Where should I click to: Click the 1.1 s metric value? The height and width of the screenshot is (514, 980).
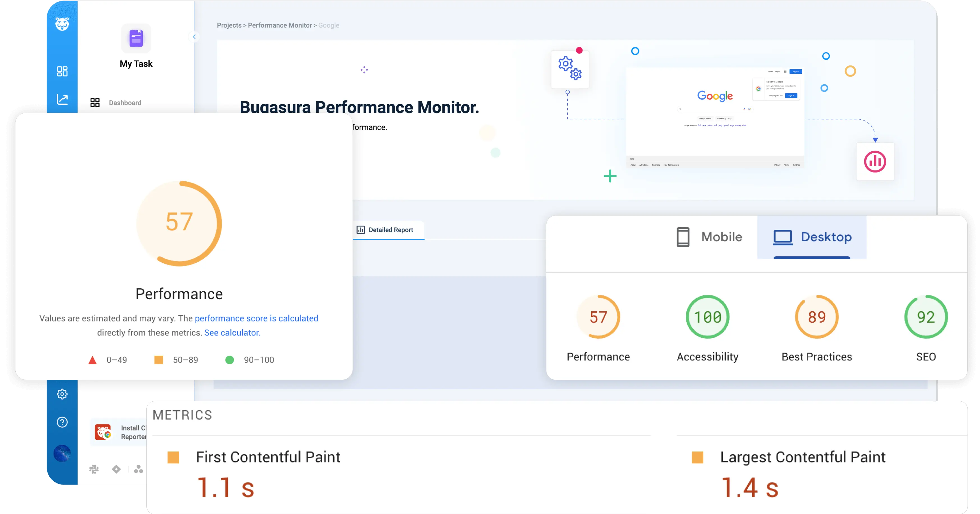pos(226,487)
